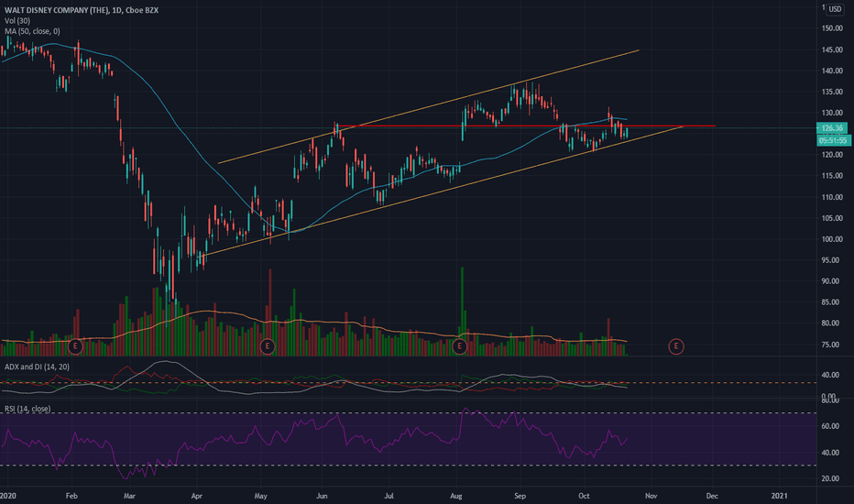Click the Apr label on time axis
Viewport: 854px width, 504px height.
(x=197, y=496)
